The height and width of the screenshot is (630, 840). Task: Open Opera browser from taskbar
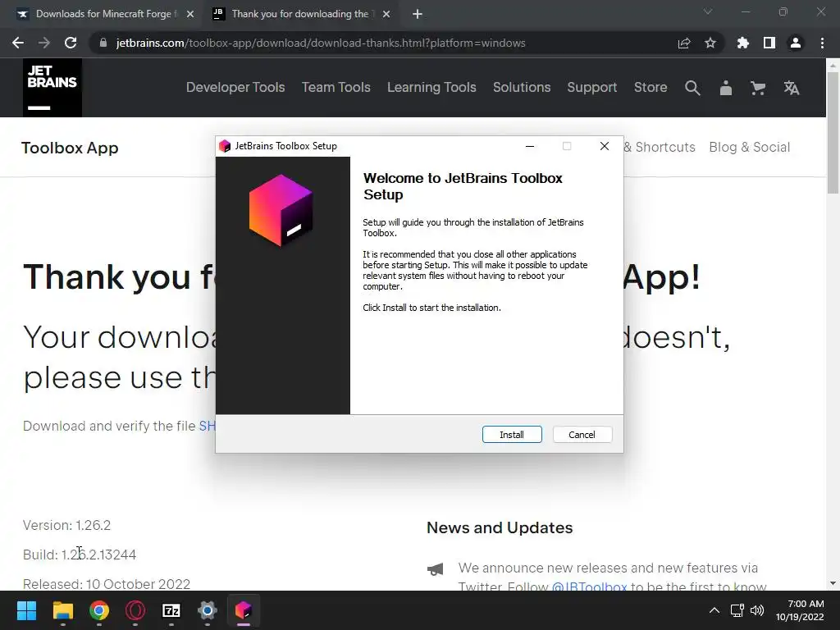[x=135, y=610]
